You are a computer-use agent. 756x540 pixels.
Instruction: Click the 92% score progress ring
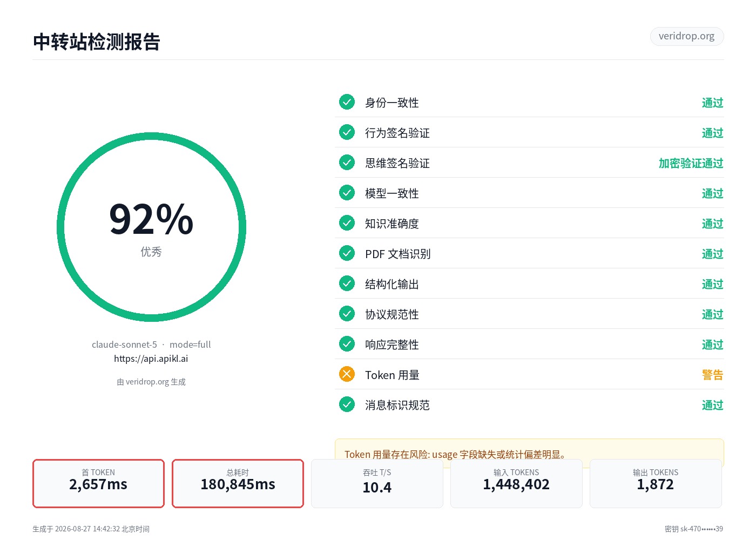tap(151, 227)
